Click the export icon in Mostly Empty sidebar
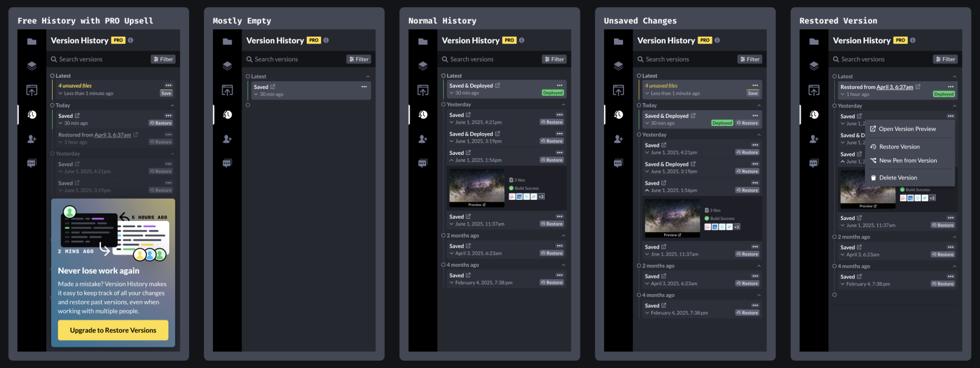This screenshot has width=980, height=368. 227,90
